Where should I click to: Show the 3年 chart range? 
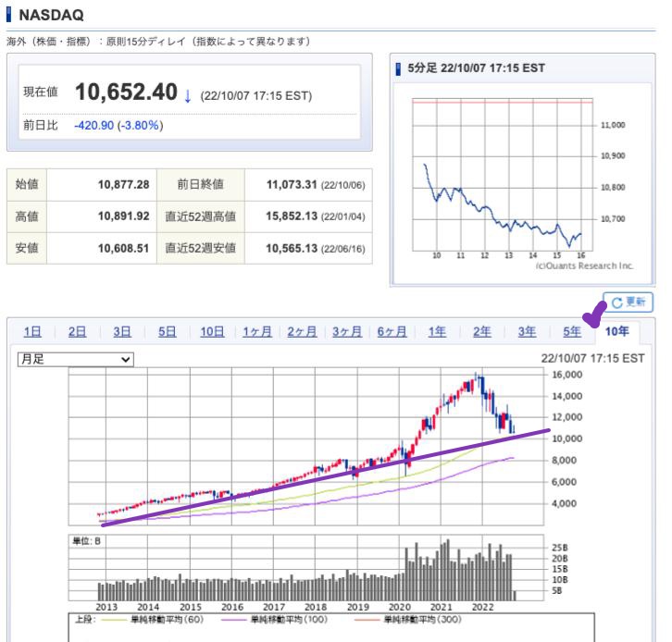point(528,331)
